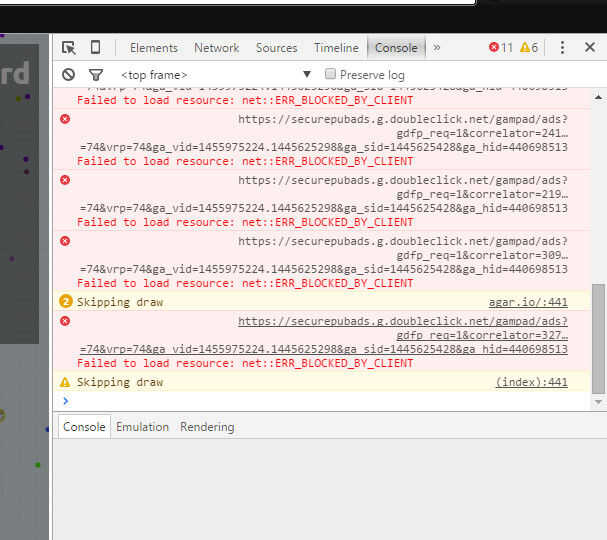Open the agar.io/:441 source link
Image resolution: width=607 pixels, height=540 pixels.
[x=528, y=302]
